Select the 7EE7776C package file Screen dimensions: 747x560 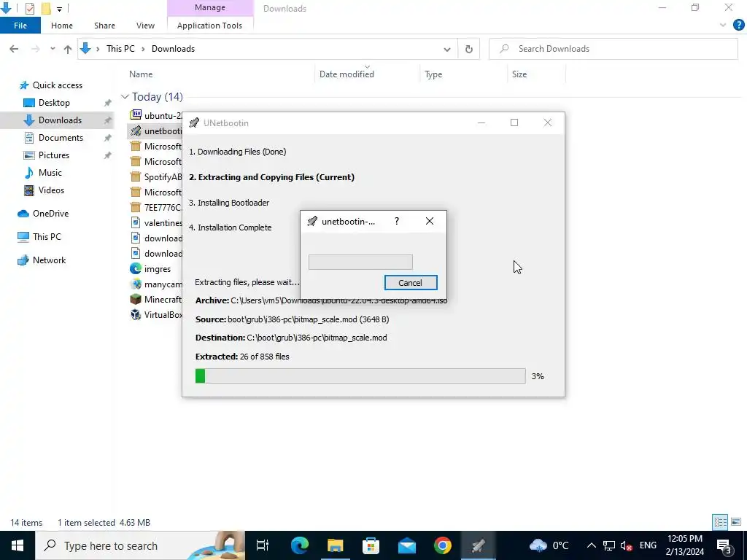163,208
